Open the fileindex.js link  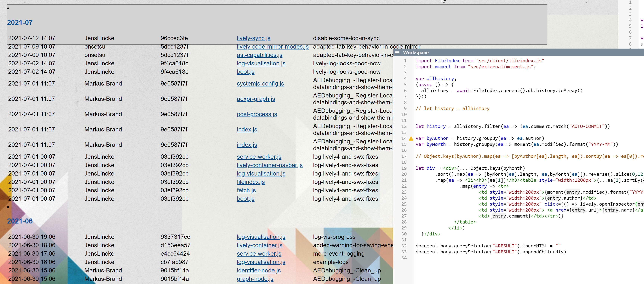[251, 182]
